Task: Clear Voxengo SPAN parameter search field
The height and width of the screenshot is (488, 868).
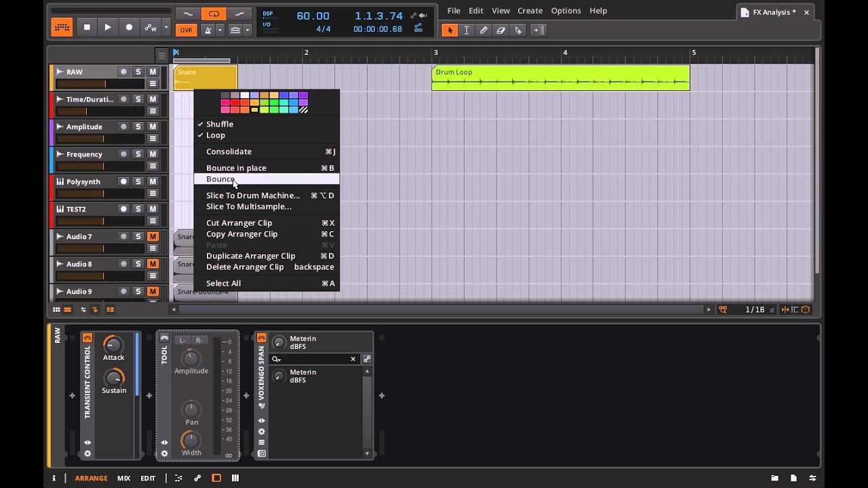Action: pos(353,359)
